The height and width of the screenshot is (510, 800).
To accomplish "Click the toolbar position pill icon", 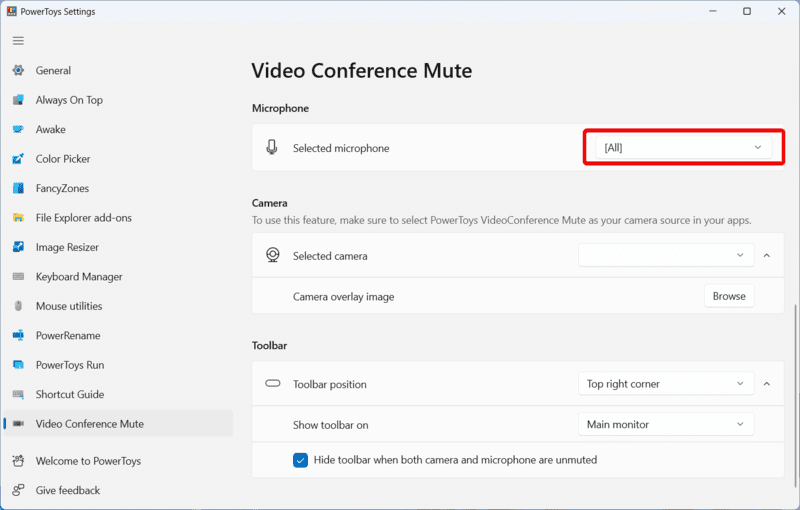I will click(273, 383).
